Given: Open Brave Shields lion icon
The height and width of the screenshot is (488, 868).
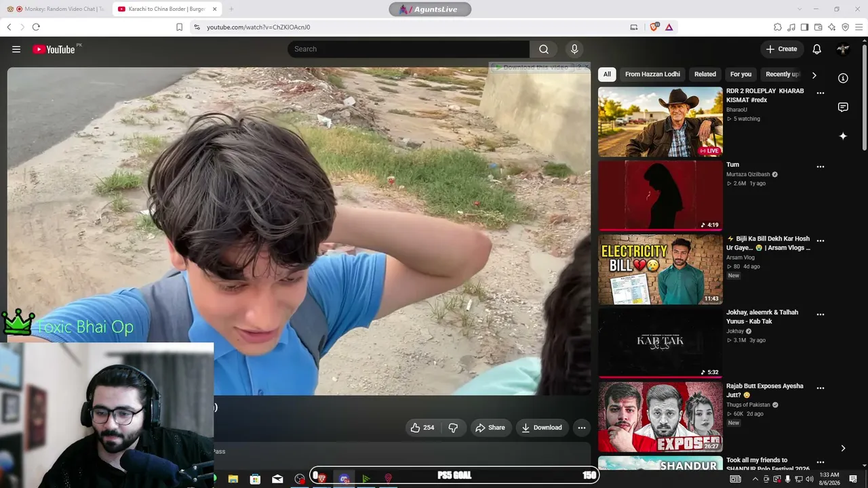Looking at the screenshot, I should click(654, 27).
